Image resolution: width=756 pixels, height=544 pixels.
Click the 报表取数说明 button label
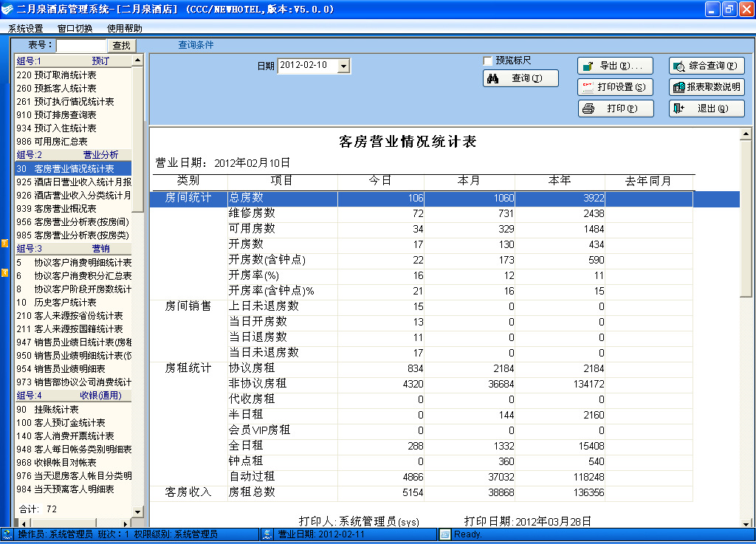714,87
